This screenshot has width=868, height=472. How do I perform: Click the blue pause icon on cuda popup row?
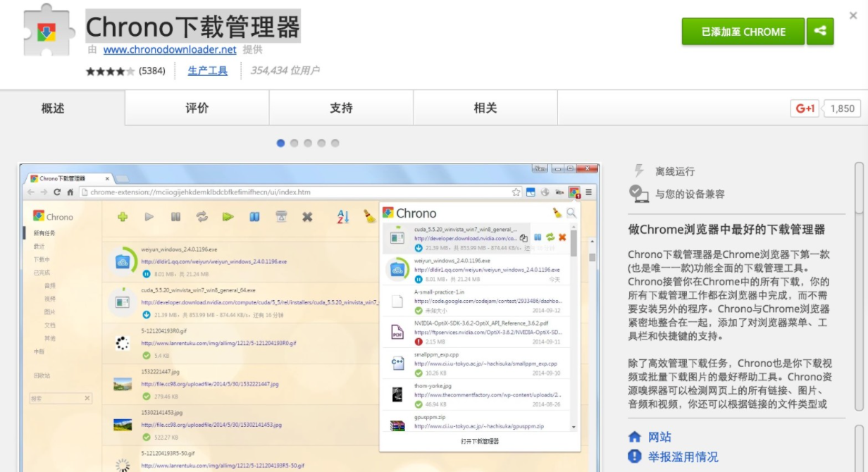click(x=538, y=237)
